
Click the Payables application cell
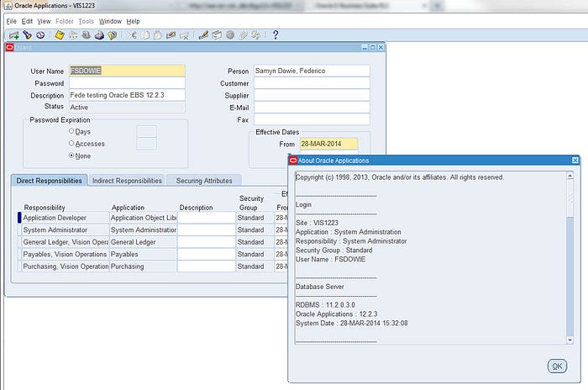pos(144,254)
